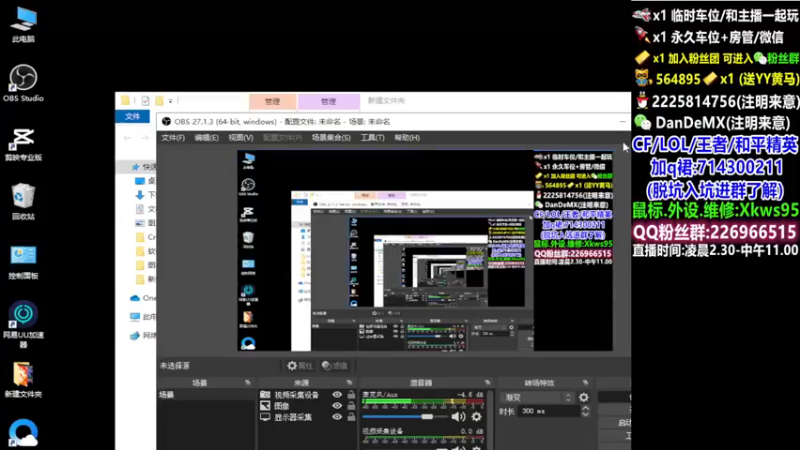This screenshot has height=450, width=800.
Task: Increase 时长 duration with up arrow
Action: (585, 408)
